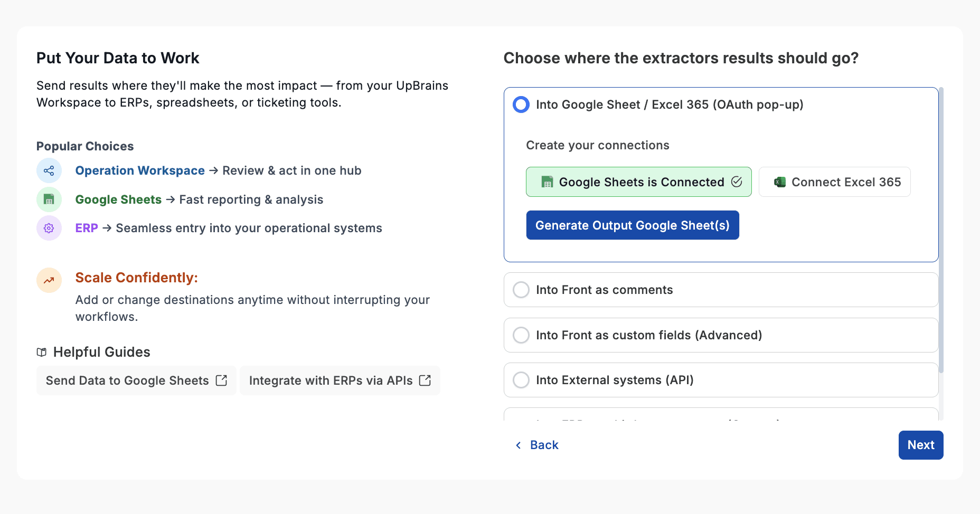The height and width of the screenshot is (514, 980).
Task: Open Send Data to Google Sheets guide
Action: tap(127, 380)
